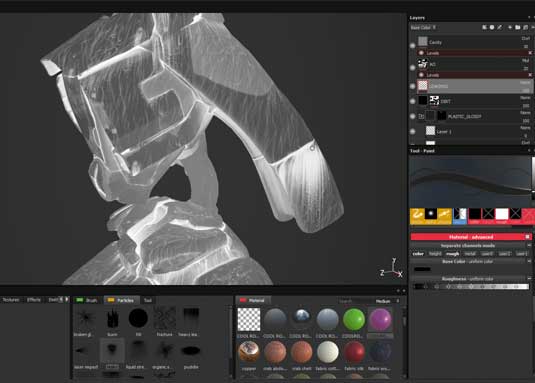This screenshot has width=535, height=383.
Task: Click the paint effect wand icon in Layers toolbar
Action: (500, 27)
